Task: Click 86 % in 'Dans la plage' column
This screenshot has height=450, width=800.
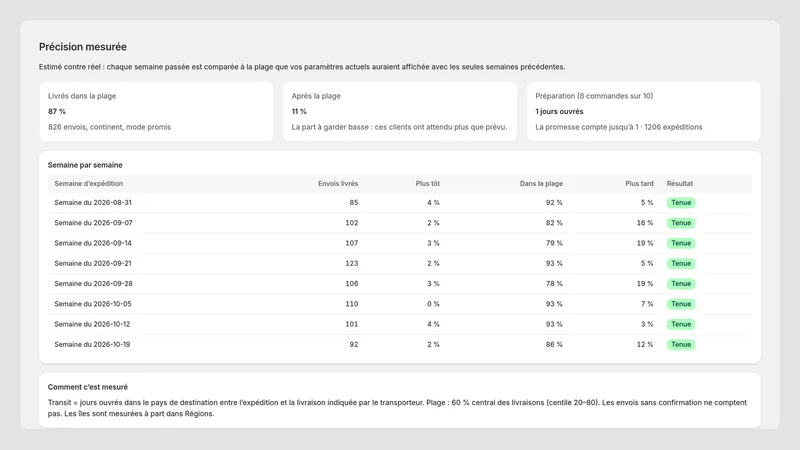Action: pos(554,344)
